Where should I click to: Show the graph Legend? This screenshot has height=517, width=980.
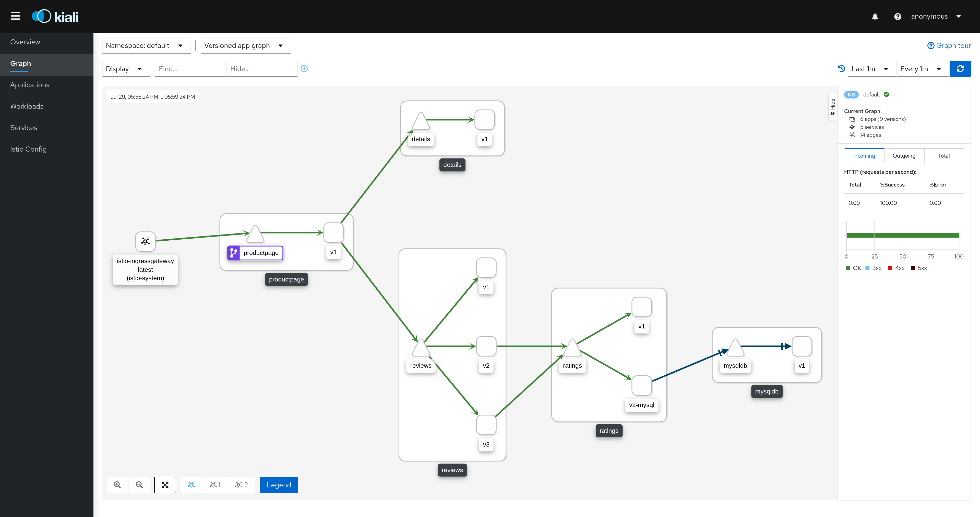coord(279,485)
